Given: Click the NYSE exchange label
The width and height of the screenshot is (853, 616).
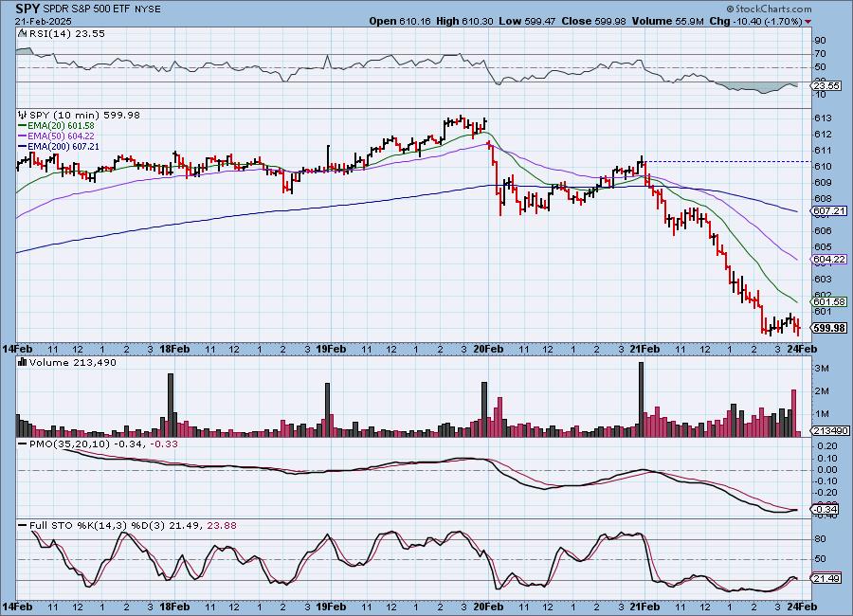Looking at the screenshot, I should point(146,9).
